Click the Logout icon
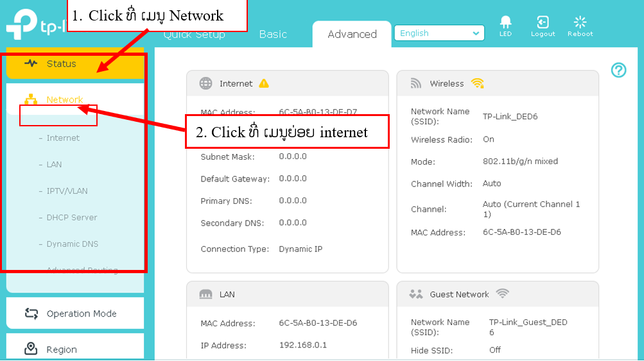644x361 pixels. pos(543,22)
